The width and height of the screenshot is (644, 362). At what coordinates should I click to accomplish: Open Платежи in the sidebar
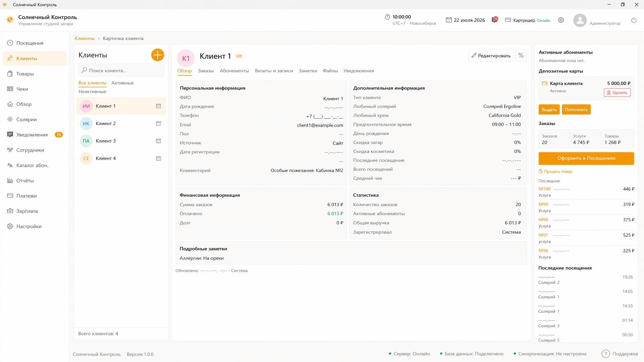35,196
